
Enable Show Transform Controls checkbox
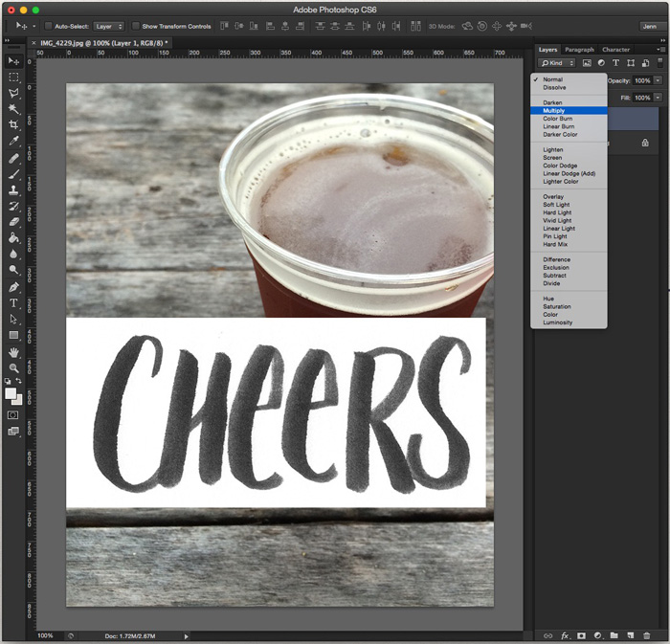pyautogui.click(x=136, y=26)
